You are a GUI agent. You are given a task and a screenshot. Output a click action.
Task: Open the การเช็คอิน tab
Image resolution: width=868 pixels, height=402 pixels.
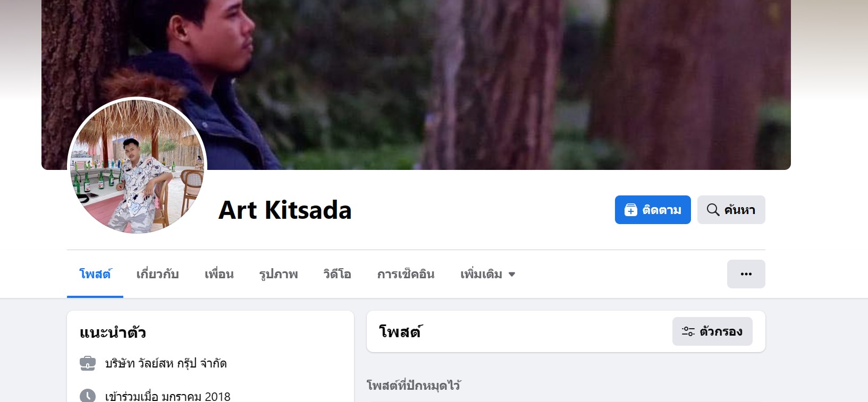coord(406,274)
